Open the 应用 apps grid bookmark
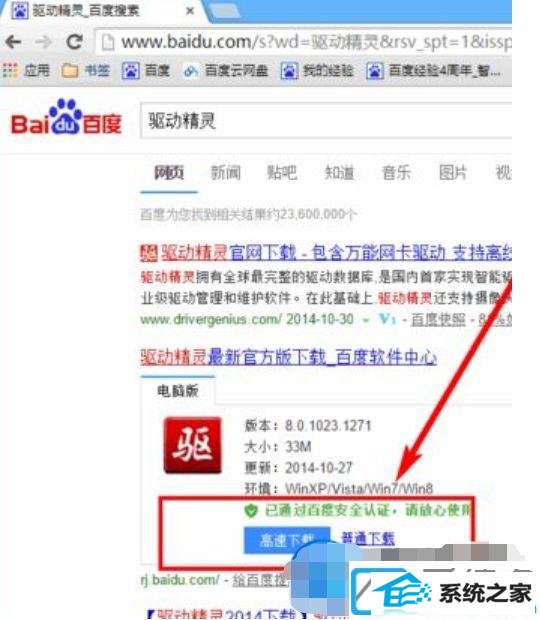Viewport: 540px width, 620px height. [x=26, y=71]
